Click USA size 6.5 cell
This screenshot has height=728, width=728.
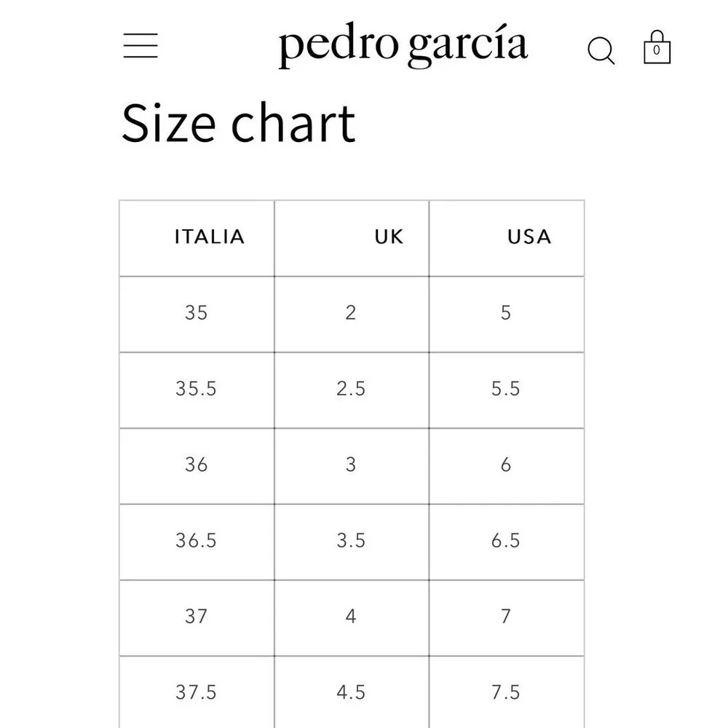click(x=506, y=540)
